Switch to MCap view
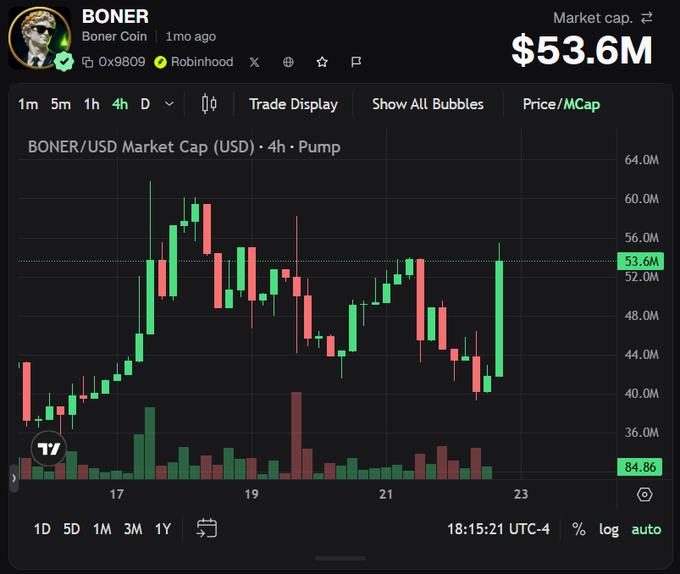This screenshot has height=574, width=680. 582,104
